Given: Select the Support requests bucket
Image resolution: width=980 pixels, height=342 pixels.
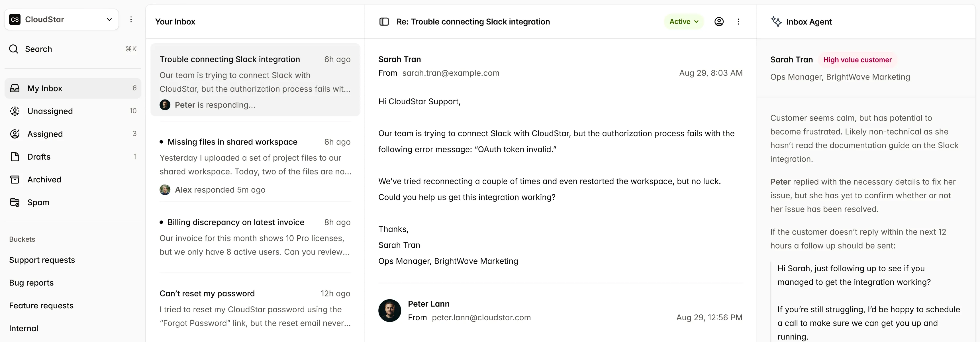Looking at the screenshot, I should [42, 260].
